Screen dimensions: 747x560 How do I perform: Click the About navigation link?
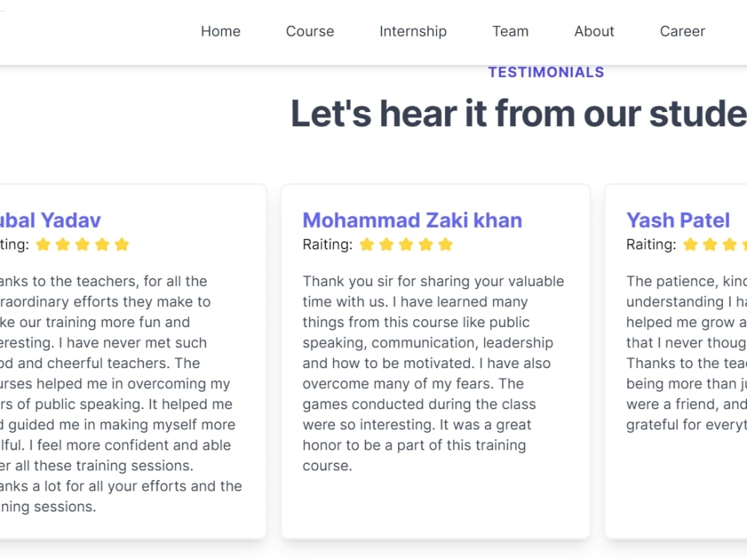coord(594,31)
